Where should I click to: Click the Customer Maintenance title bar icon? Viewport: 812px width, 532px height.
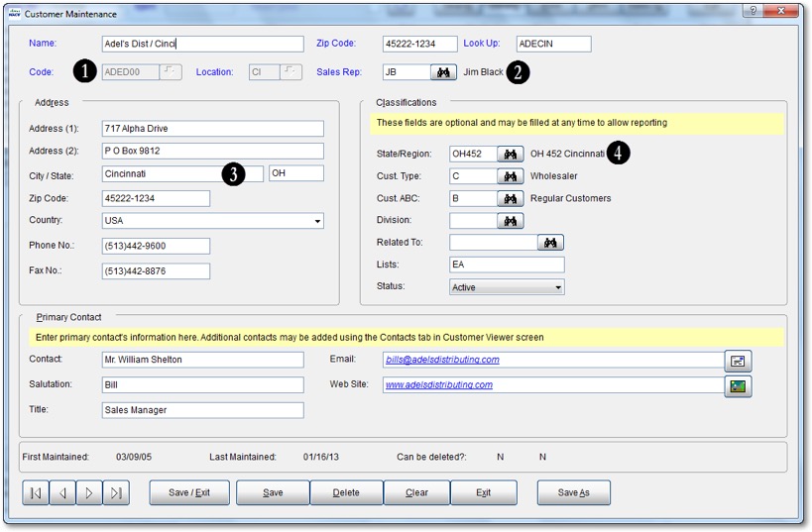point(15,14)
